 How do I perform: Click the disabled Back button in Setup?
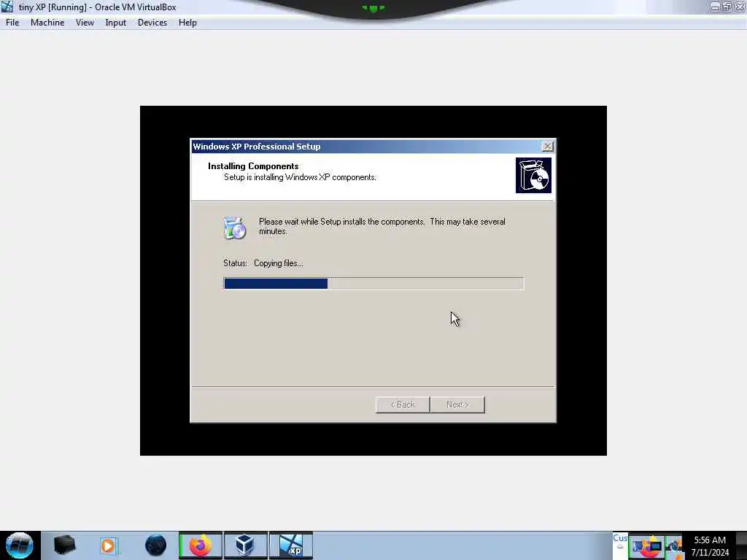pyautogui.click(x=403, y=405)
